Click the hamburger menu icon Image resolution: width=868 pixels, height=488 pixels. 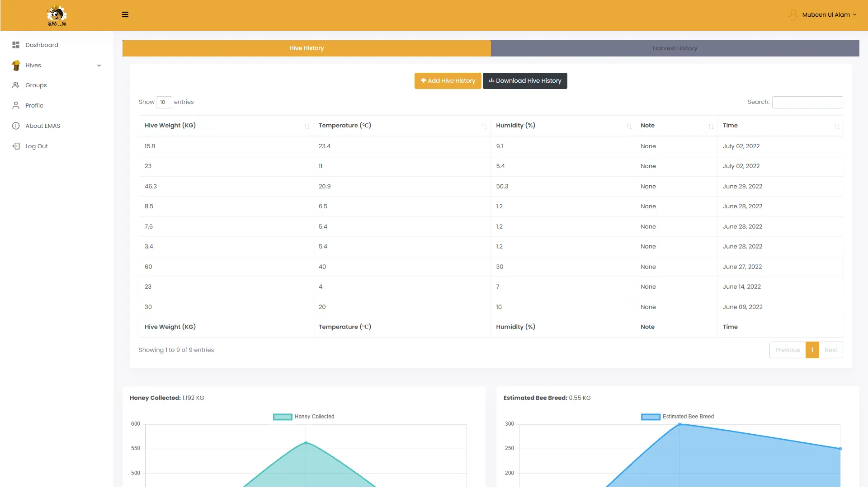click(x=125, y=14)
